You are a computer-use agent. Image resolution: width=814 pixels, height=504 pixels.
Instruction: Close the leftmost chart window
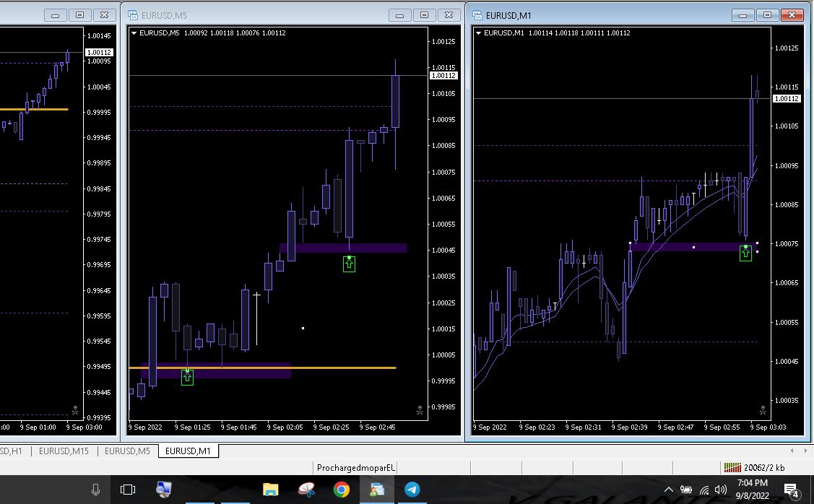click(104, 15)
